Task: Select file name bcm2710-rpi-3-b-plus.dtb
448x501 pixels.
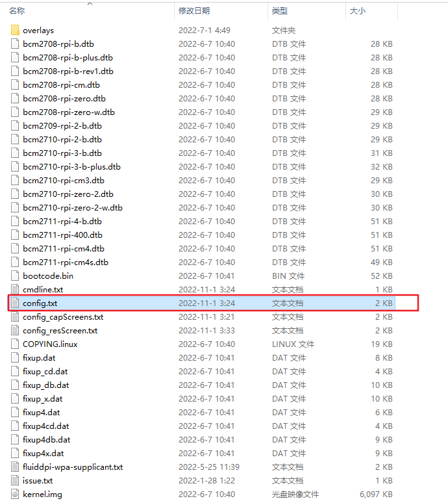Action: (71, 167)
